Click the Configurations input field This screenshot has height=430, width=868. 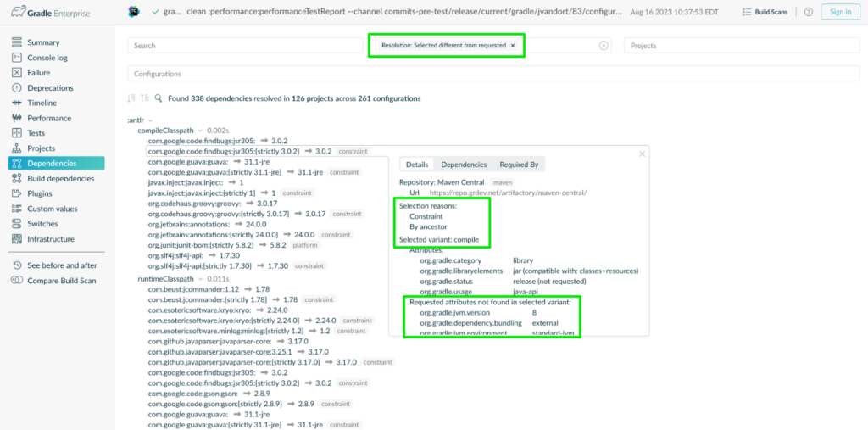tap(493, 73)
